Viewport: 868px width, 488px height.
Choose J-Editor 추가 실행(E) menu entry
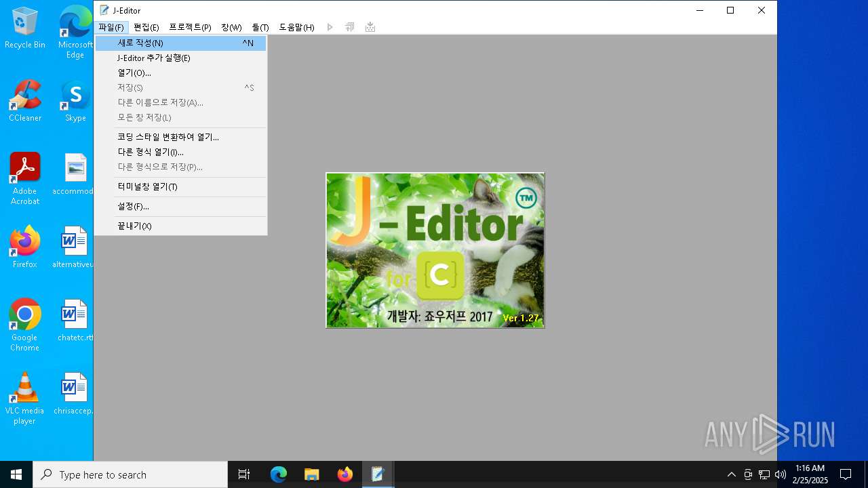(180, 58)
